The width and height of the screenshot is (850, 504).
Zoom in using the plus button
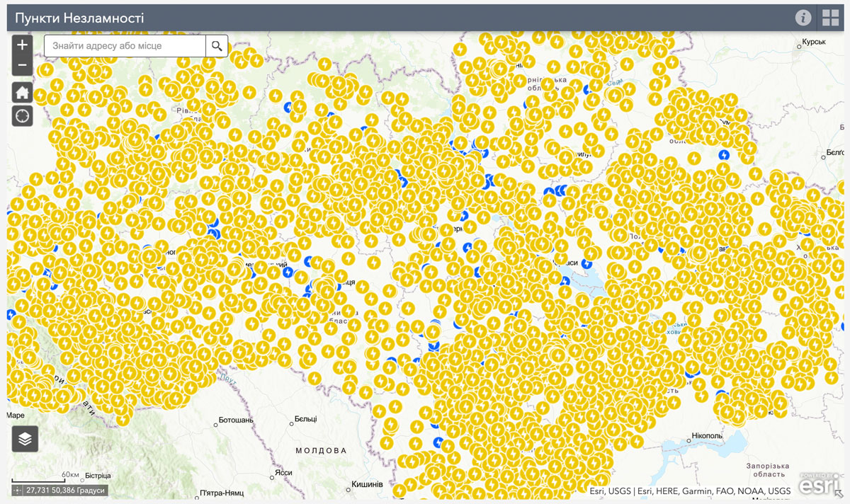[22, 45]
